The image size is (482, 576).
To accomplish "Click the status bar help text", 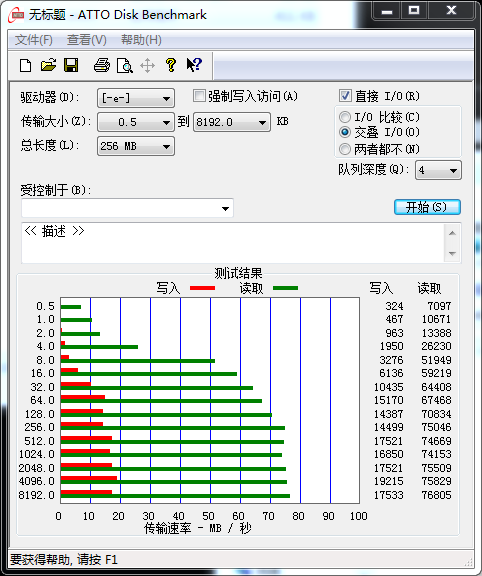I will coord(64,560).
